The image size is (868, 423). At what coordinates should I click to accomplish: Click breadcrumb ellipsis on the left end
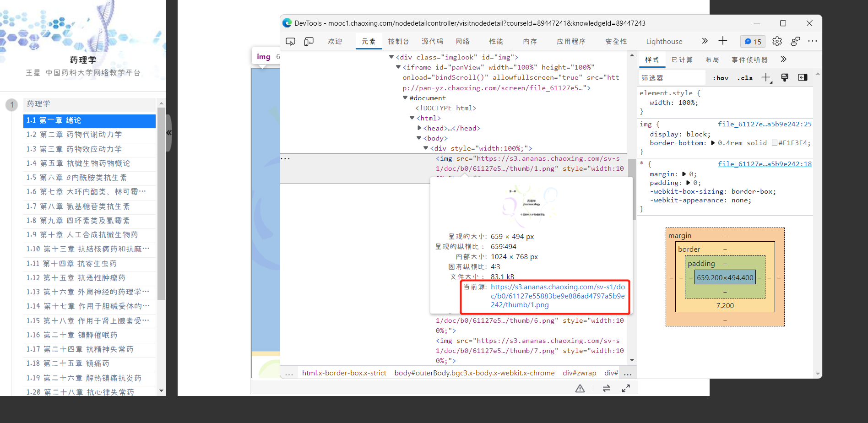tap(289, 374)
